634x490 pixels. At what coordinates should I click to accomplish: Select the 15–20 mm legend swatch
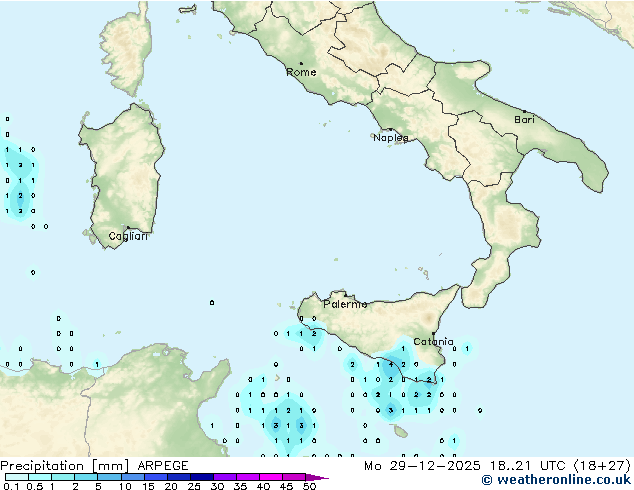point(156,477)
